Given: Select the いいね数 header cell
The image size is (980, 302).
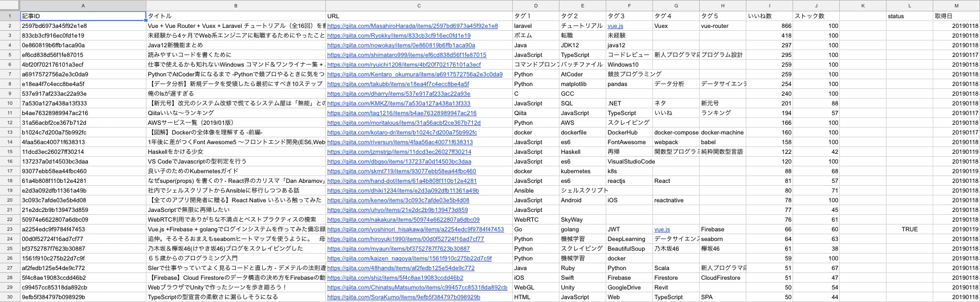Looking at the screenshot, I should point(769,16).
